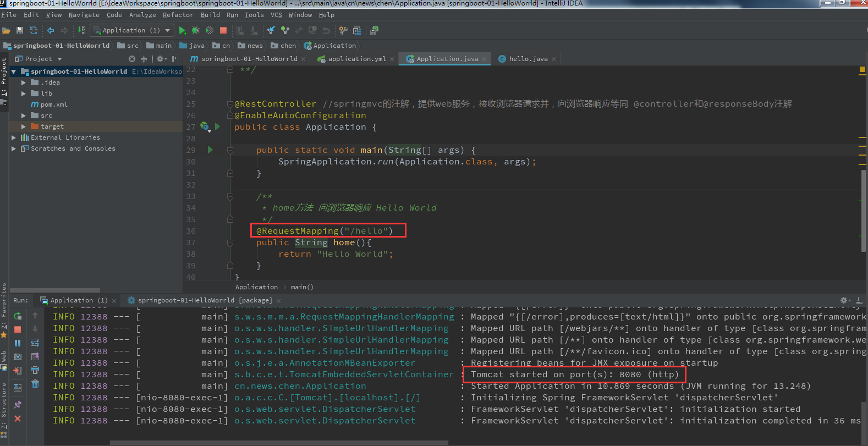Expand the src folder
Image resolution: width=868 pixels, height=446 pixels.
point(24,115)
